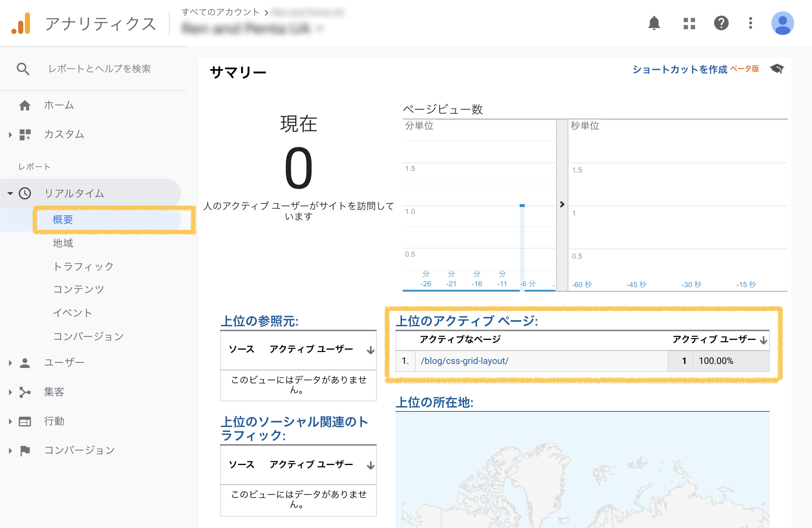Click the -26 分 axis label

pyautogui.click(x=426, y=279)
